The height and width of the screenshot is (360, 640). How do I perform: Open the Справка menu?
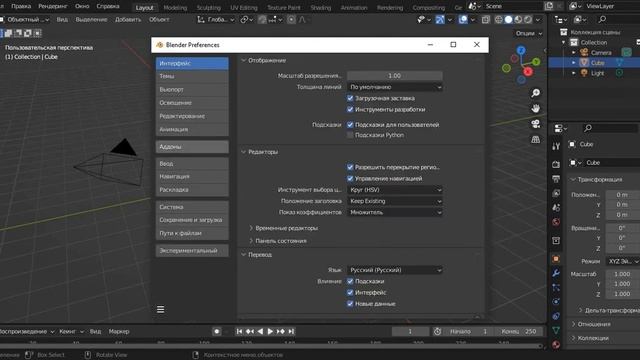pos(108,7)
